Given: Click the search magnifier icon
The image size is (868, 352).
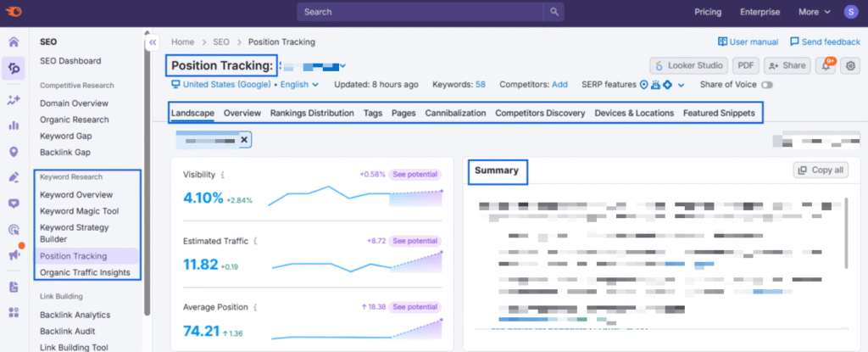Looking at the screenshot, I should tap(554, 12).
